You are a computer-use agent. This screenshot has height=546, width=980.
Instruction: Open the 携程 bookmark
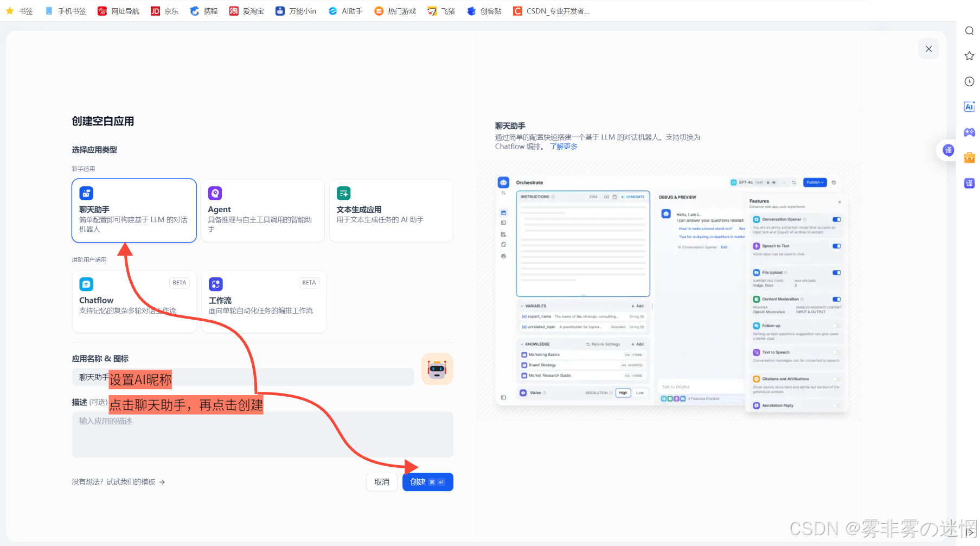click(204, 11)
